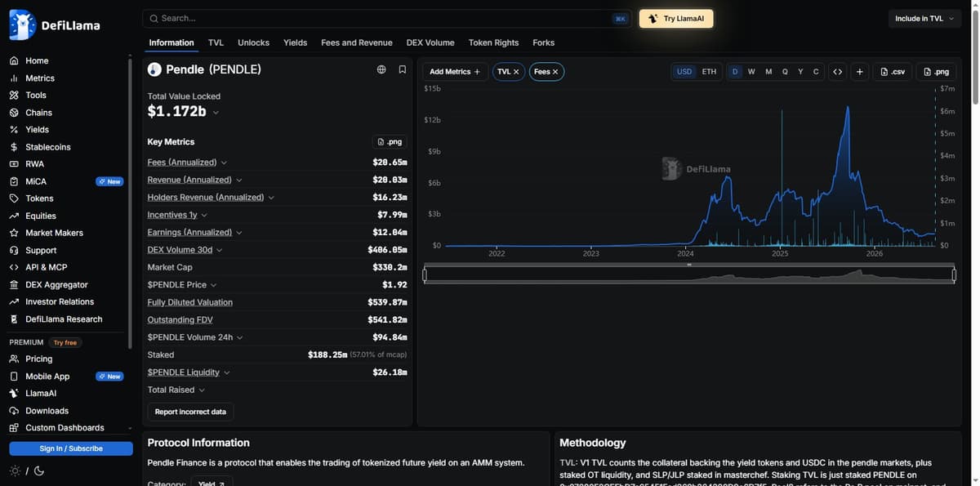The height and width of the screenshot is (486, 980).
Task: Select yearly Y chart interval
Action: click(x=800, y=72)
